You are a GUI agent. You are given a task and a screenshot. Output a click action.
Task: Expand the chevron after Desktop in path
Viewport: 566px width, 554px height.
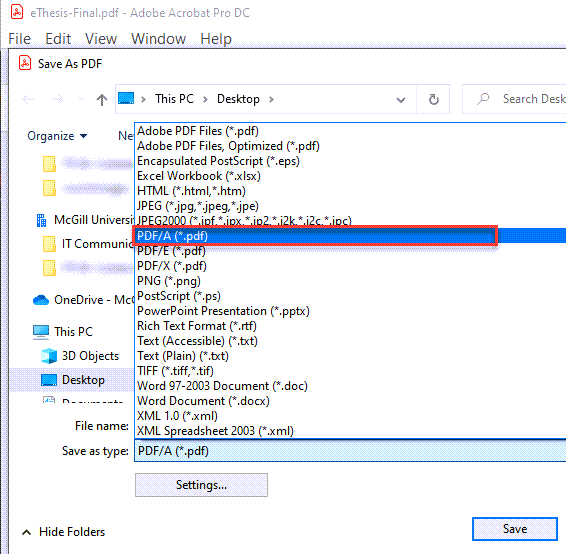[x=271, y=99]
